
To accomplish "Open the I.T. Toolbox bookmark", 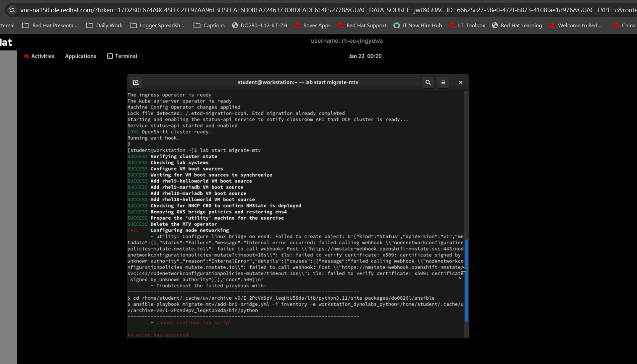I will 467,25.
